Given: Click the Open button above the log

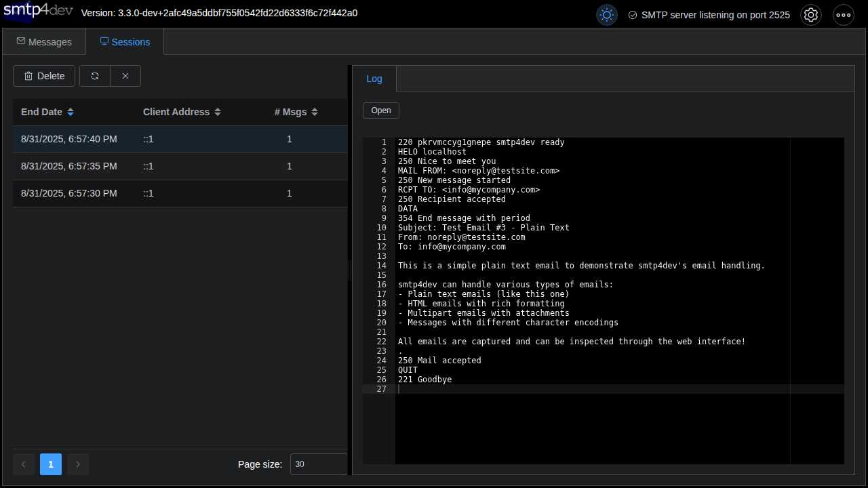Looking at the screenshot, I should point(381,110).
